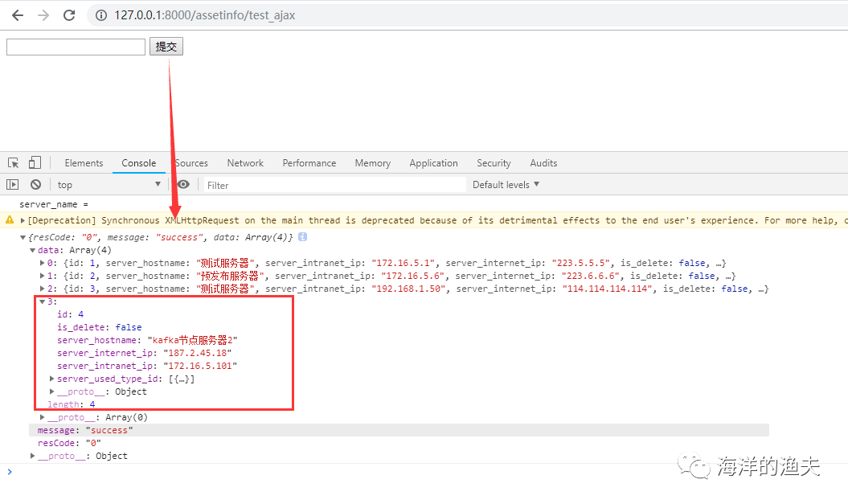848x504 pixels.
Task: Open the Elements tab
Action: [x=84, y=162]
